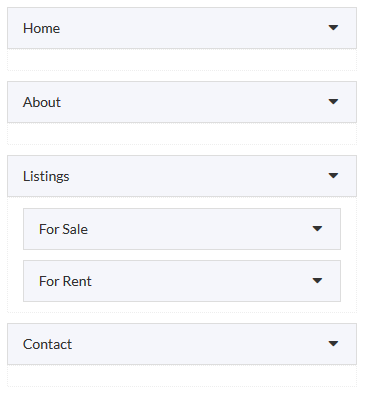Screen dimensions: 366x395
Task: Open the Listings item settings arrow
Action: click(333, 176)
